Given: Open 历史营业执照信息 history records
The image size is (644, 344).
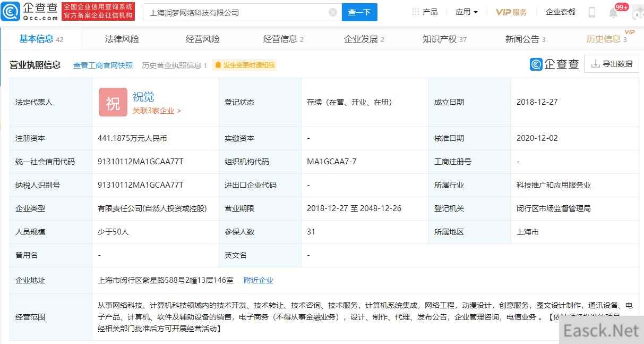Looking at the screenshot, I should click(x=174, y=65).
